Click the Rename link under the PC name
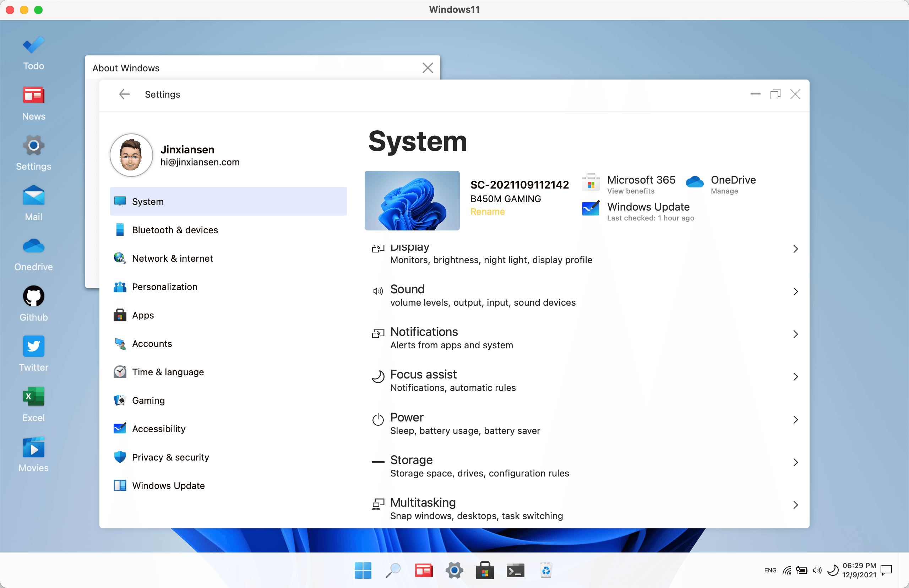909x588 pixels. coord(487,212)
